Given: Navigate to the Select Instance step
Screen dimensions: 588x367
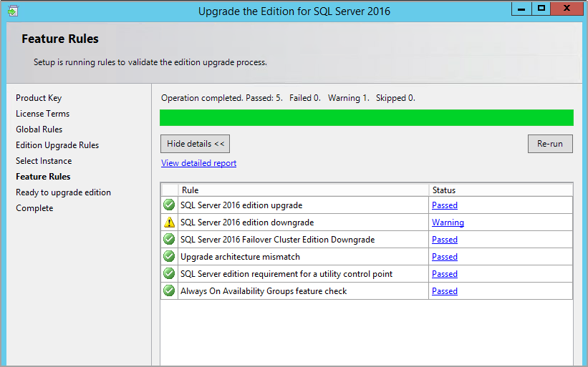Looking at the screenshot, I should point(44,161).
